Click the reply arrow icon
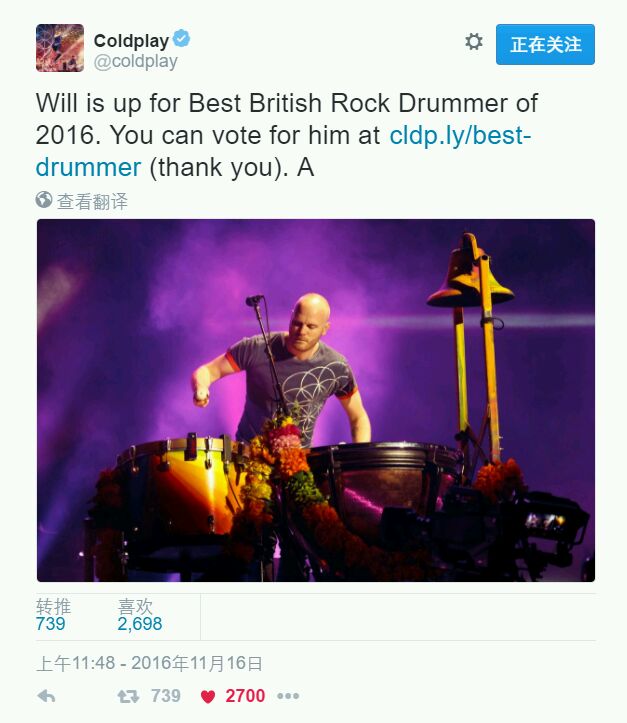 point(46,696)
